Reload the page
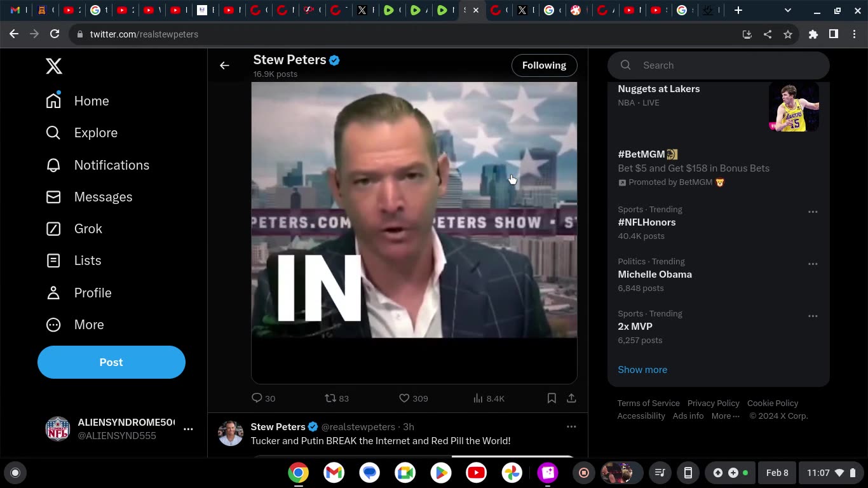868x488 pixels. tap(55, 34)
